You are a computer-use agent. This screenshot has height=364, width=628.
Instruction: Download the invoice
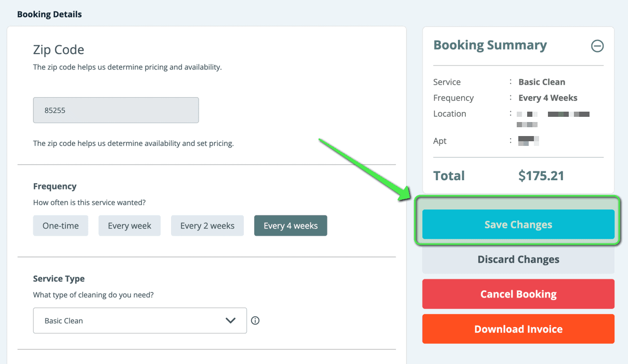point(518,329)
